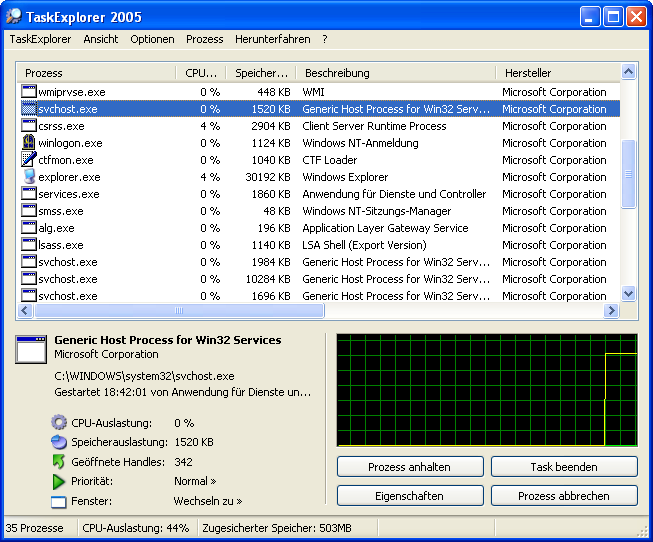Sort by the Hersteller column header
Viewport: 653px width, 542px height.
[558, 73]
